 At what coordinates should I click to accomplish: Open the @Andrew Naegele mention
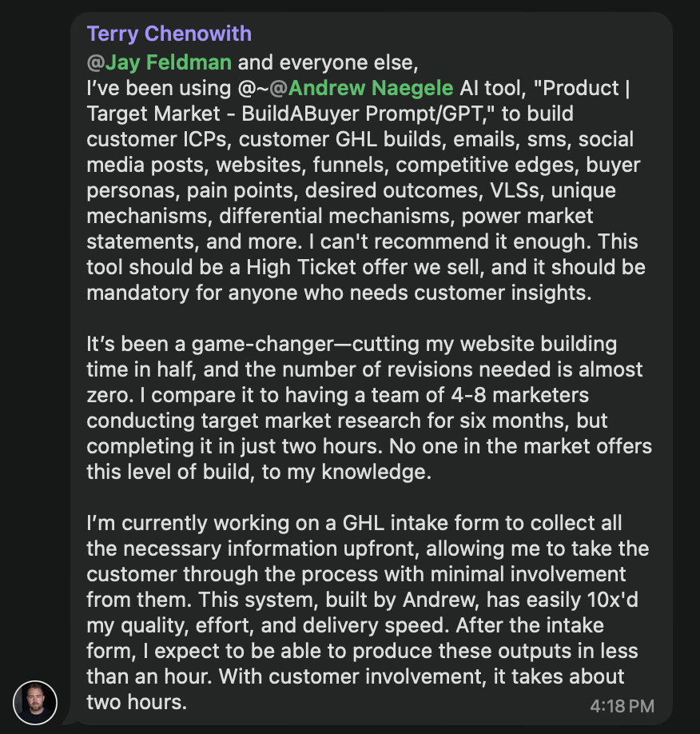(370, 88)
